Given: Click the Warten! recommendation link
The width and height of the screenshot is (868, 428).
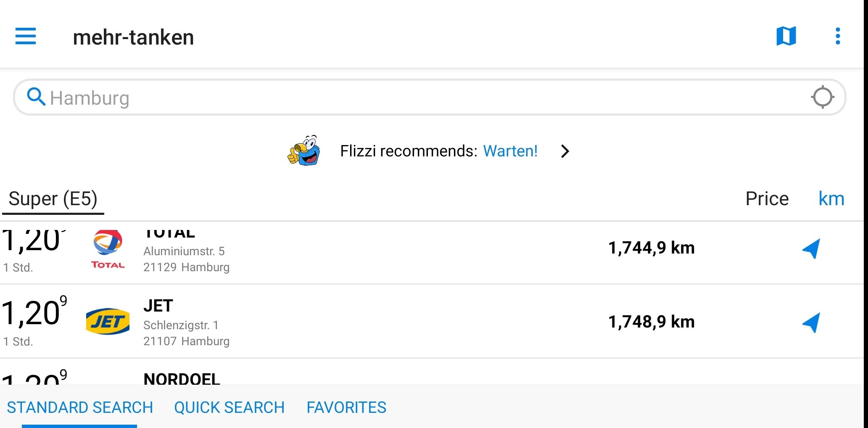Looking at the screenshot, I should [510, 151].
